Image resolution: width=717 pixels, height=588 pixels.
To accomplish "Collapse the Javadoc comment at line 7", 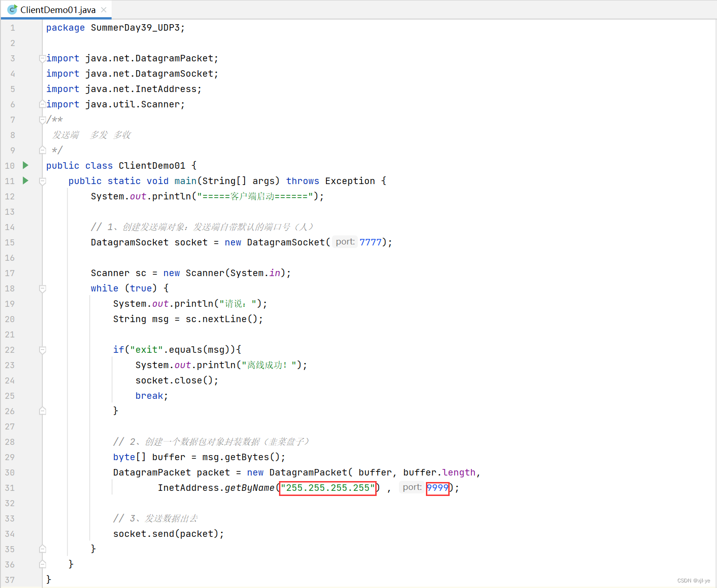I will click(42, 120).
